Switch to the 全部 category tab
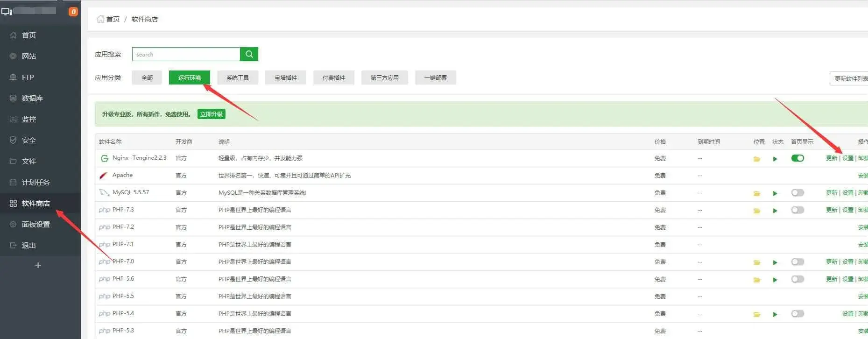Image resolution: width=868 pixels, height=339 pixels. (147, 78)
